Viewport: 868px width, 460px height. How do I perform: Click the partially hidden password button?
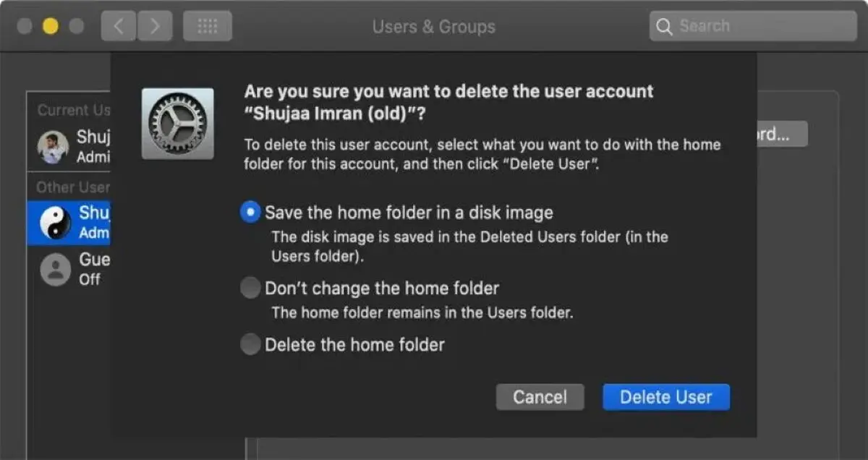782,135
